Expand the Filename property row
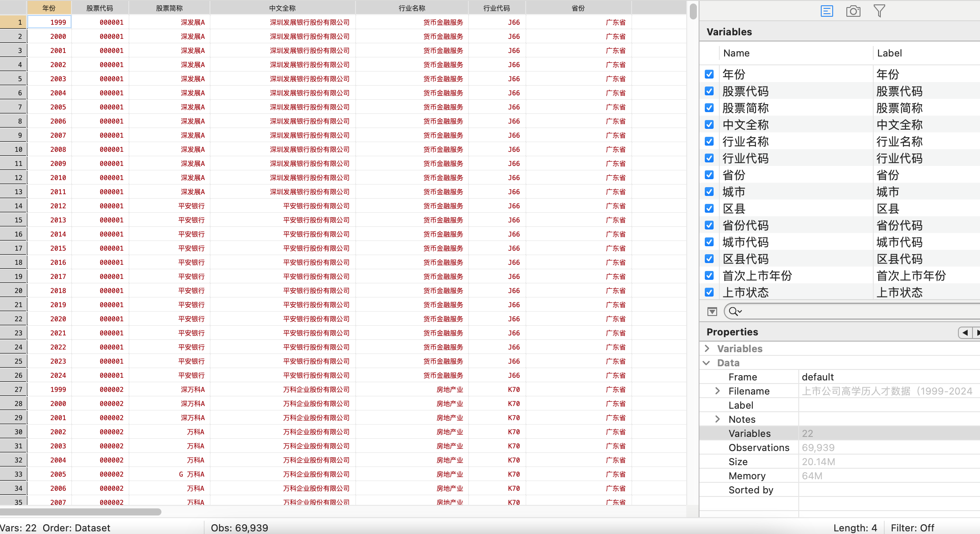Viewport: 980px width, 534px height. pyautogui.click(x=718, y=391)
